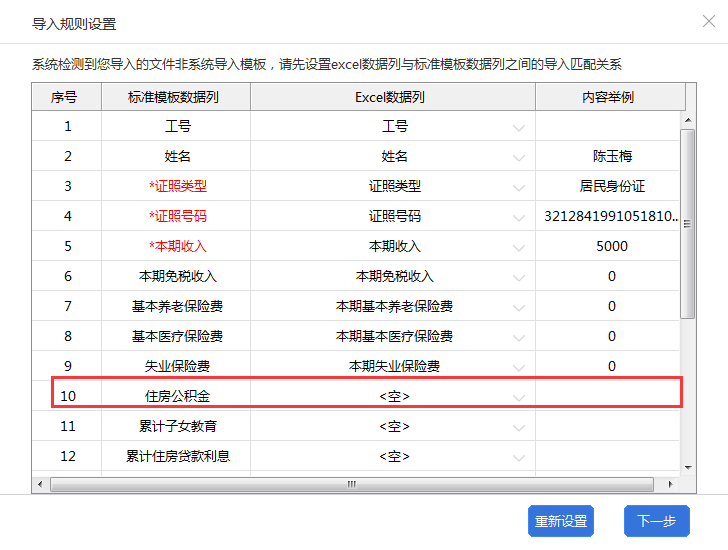
Task: Expand the 证照类型 Excel column dropdown
Action: [x=519, y=188]
